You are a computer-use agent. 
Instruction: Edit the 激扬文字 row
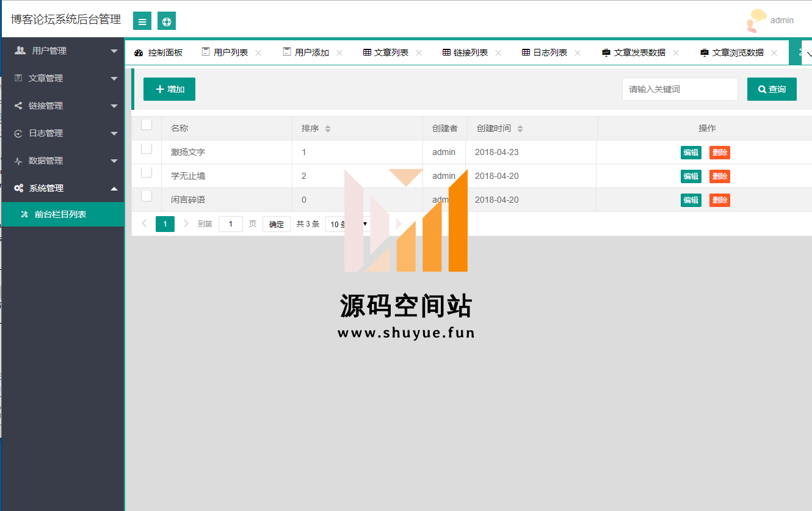[x=691, y=153]
